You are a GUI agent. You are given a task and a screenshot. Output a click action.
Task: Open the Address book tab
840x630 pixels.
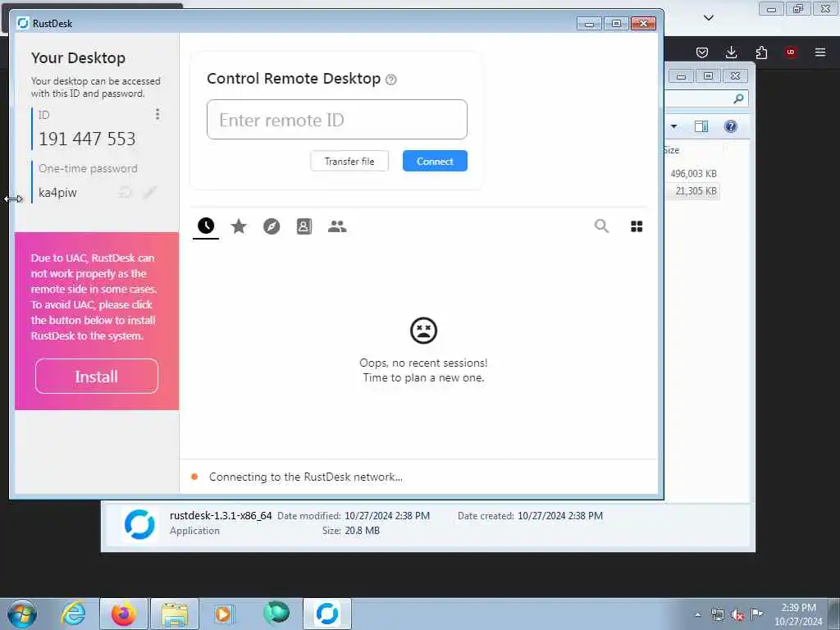(304, 226)
